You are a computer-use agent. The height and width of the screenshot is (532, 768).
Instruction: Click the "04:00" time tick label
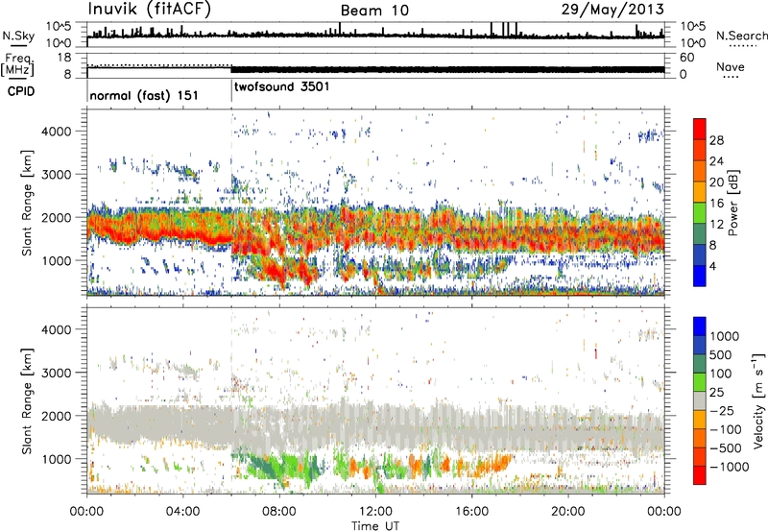[182, 512]
